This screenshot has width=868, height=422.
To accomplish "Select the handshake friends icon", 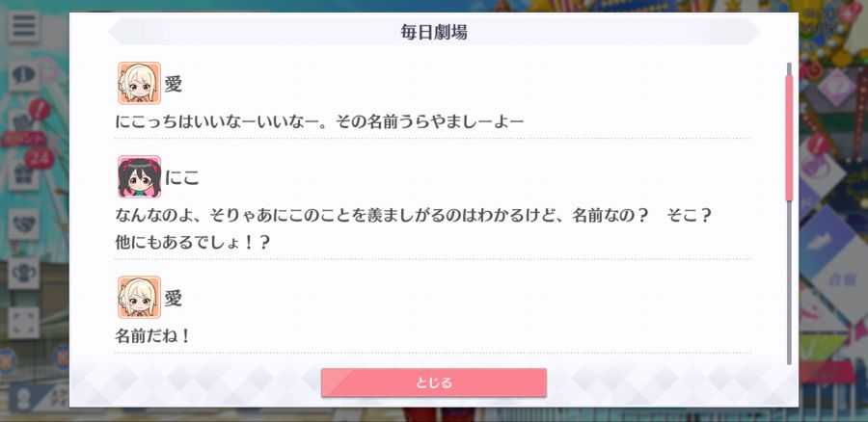I will click(x=24, y=224).
